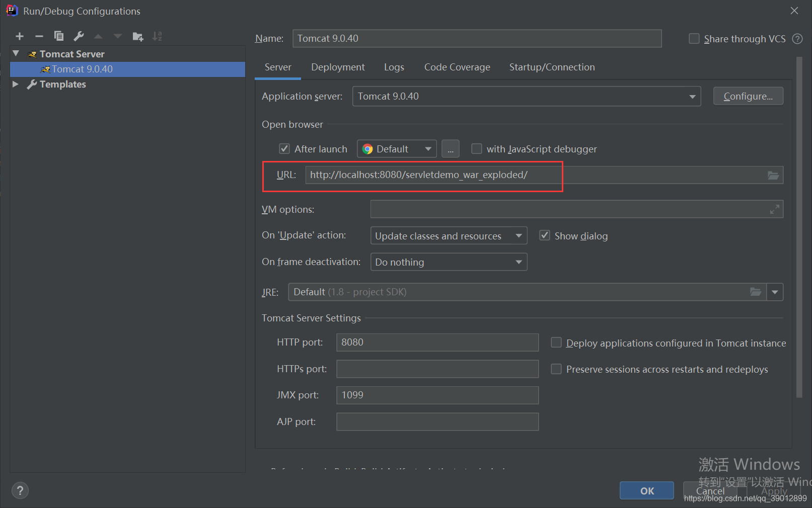This screenshot has height=508, width=812.
Task: Confirm with the OK button
Action: point(647,491)
